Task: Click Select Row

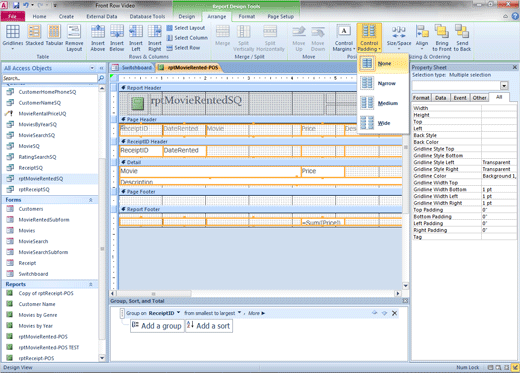Action: click(183, 48)
